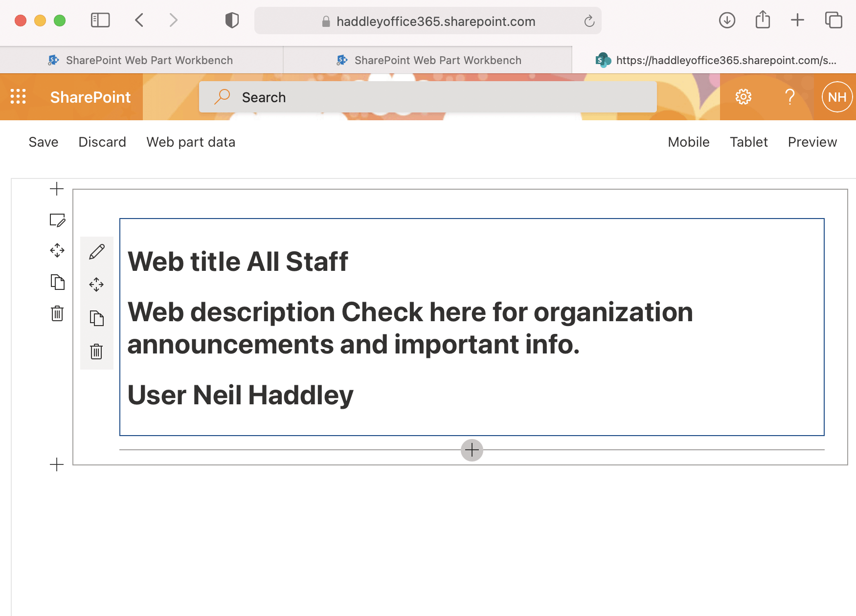856x616 pixels.
Task: Open a new Safari tab
Action: click(797, 20)
